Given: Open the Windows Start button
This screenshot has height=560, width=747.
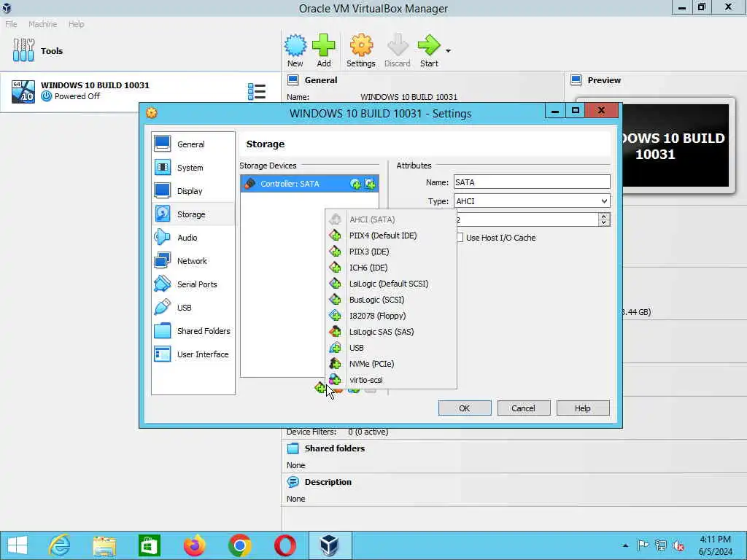Looking at the screenshot, I should pos(18,545).
